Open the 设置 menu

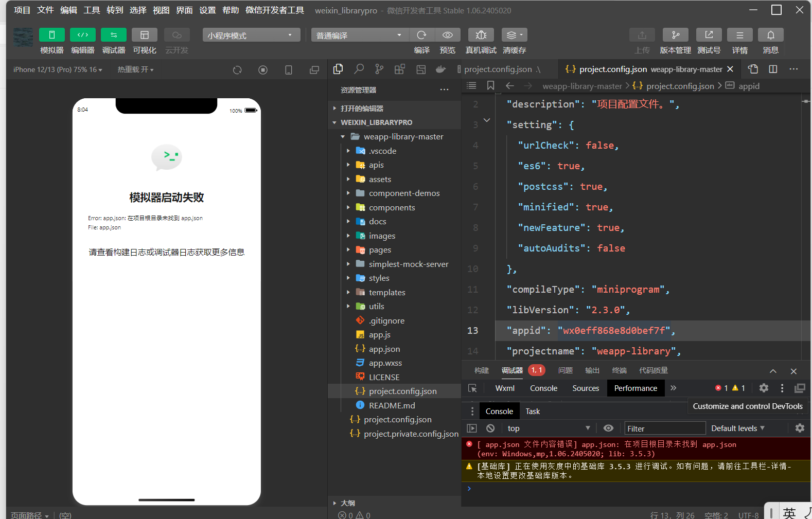(207, 10)
